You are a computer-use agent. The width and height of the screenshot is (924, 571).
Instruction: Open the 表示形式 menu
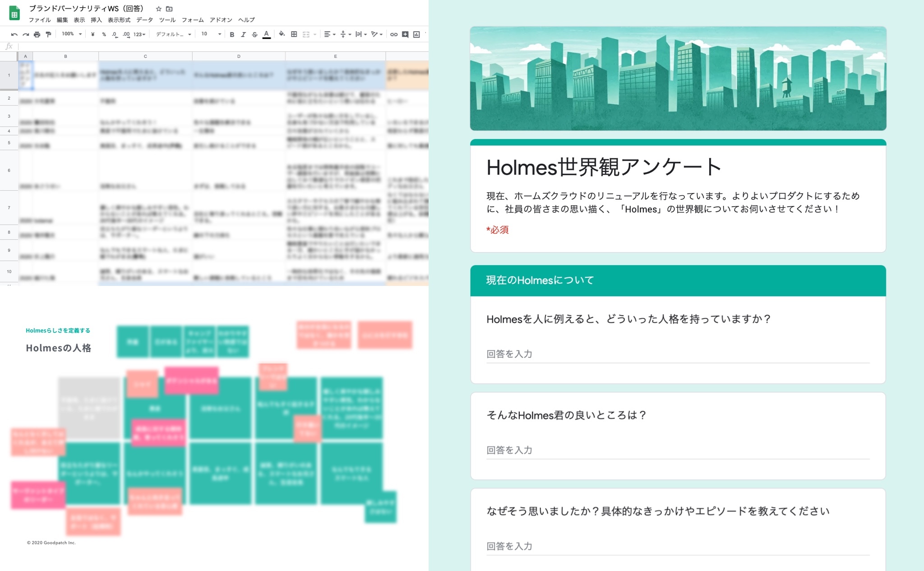119,20
